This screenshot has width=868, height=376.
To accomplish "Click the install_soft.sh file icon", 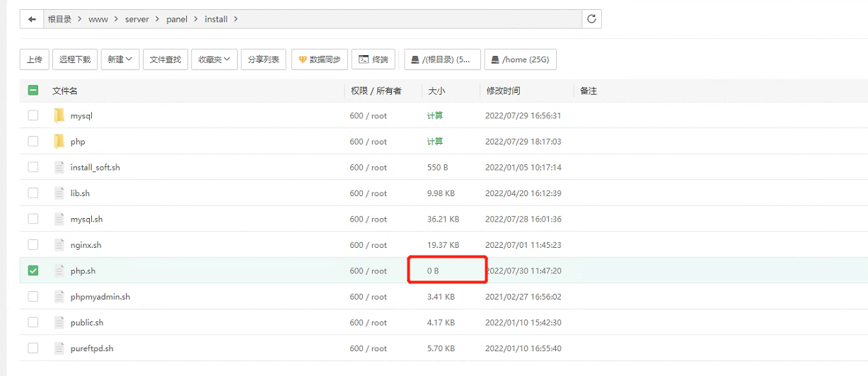I will pos(59,167).
